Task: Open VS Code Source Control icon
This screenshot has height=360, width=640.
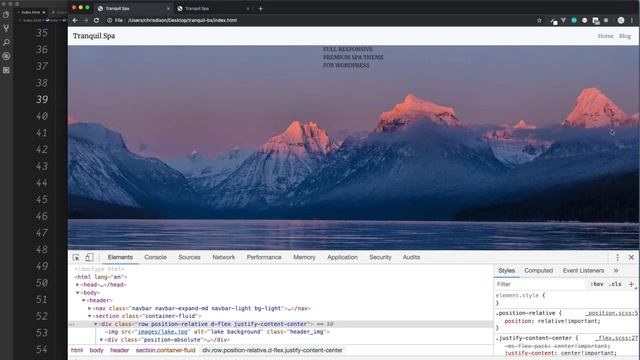Action: (6, 29)
